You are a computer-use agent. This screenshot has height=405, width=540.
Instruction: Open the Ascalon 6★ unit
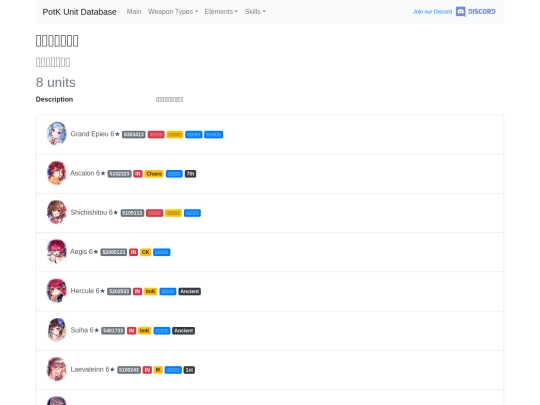pos(88,173)
